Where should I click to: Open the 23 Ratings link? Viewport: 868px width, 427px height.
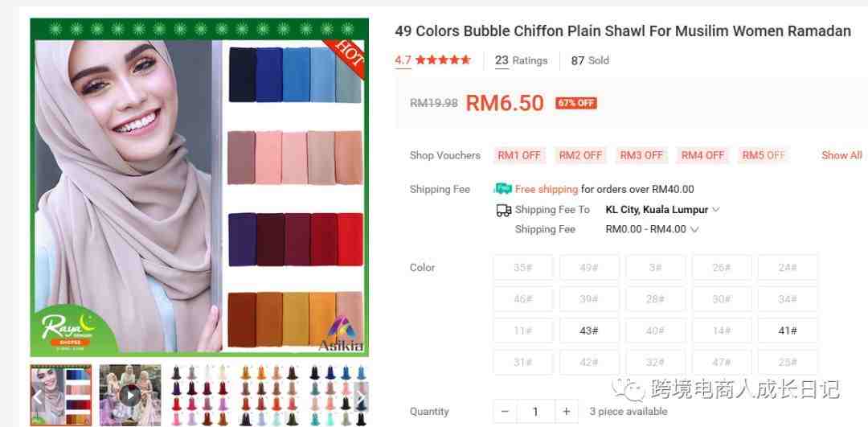pos(521,60)
